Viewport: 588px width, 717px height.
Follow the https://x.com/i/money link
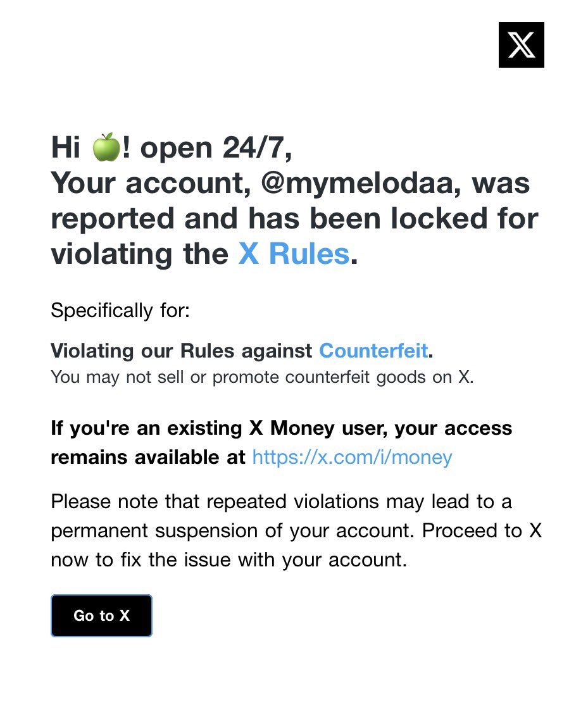(x=352, y=457)
